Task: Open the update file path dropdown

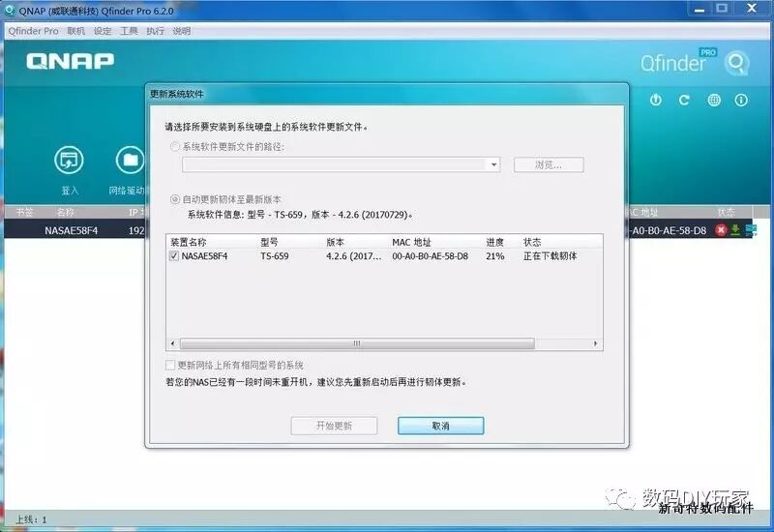Action: (x=493, y=164)
